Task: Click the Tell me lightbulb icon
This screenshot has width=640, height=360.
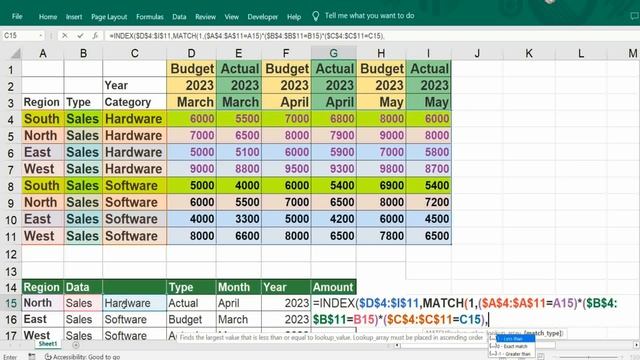Action: coord(316,16)
